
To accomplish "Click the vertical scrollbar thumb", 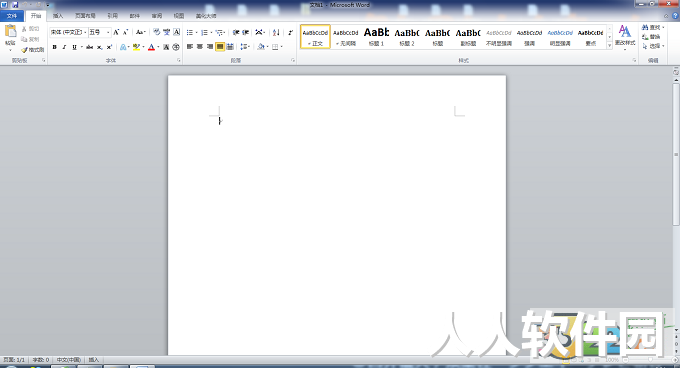I will click(676, 154).
